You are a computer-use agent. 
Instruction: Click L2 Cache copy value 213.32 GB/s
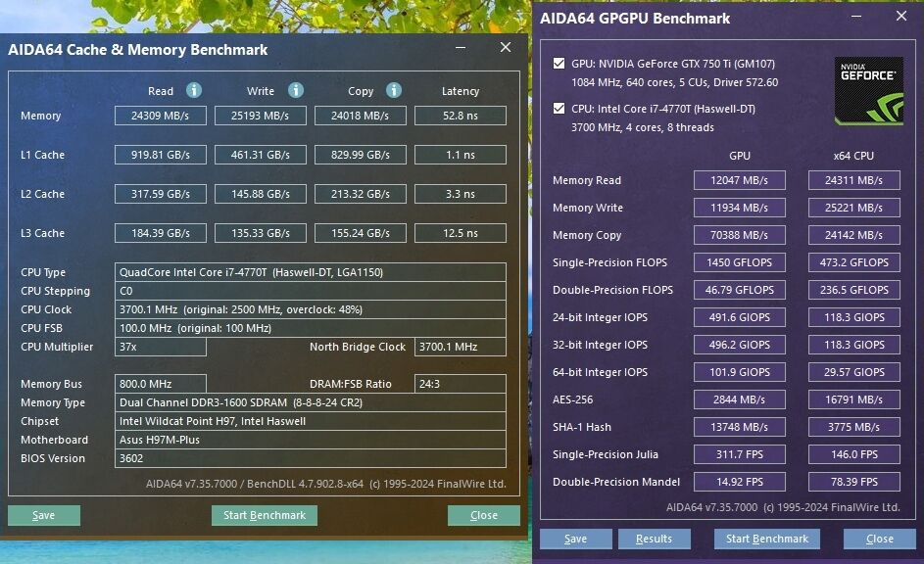[x=360, y=194]
